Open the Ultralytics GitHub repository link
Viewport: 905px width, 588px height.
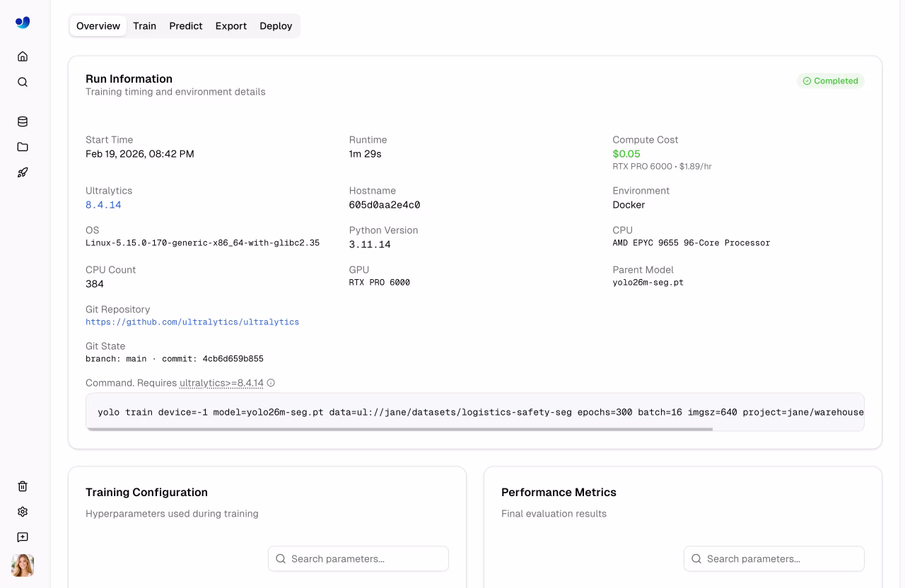click(192, 322)
